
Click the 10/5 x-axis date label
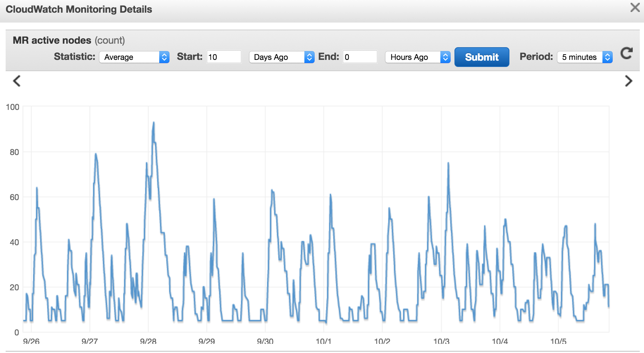point(558,341)
